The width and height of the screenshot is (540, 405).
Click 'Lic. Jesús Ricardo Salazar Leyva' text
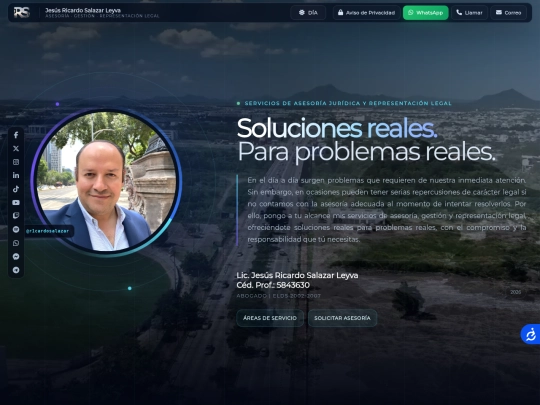pos(297,276)
